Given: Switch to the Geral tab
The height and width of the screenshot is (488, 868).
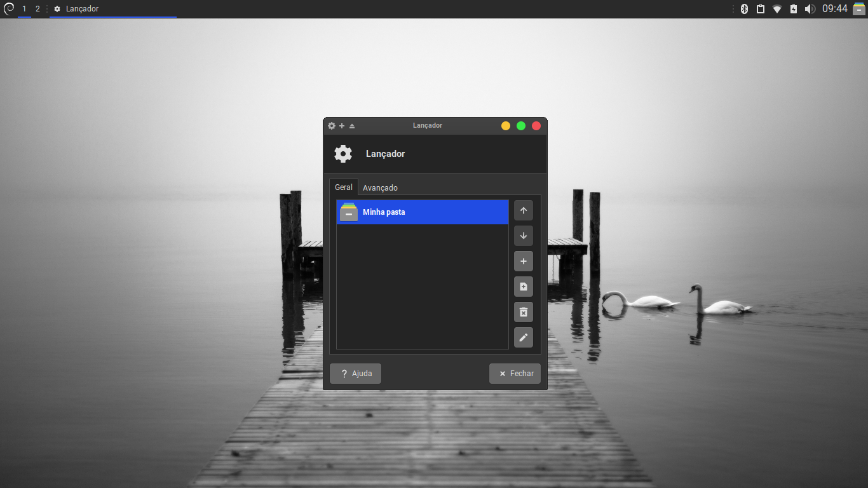Looking at the screenshot, I should click(344, 187).
